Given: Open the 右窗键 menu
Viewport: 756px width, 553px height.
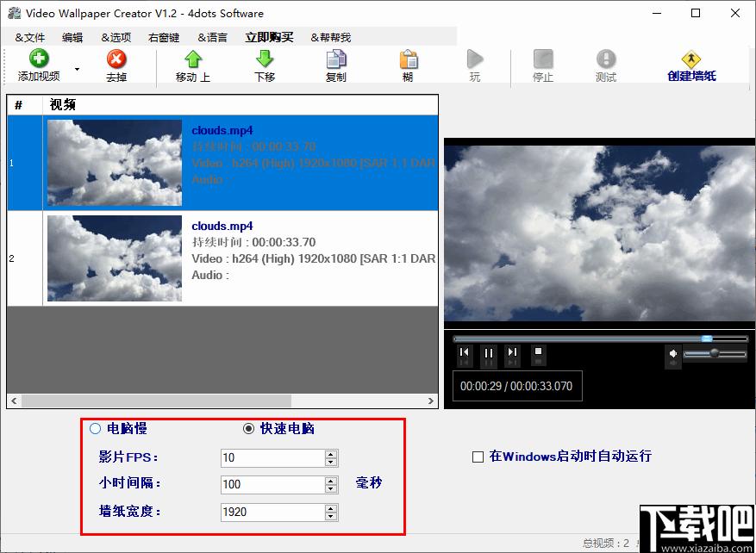Looking at the screenshot, I should tap(164, 38).
